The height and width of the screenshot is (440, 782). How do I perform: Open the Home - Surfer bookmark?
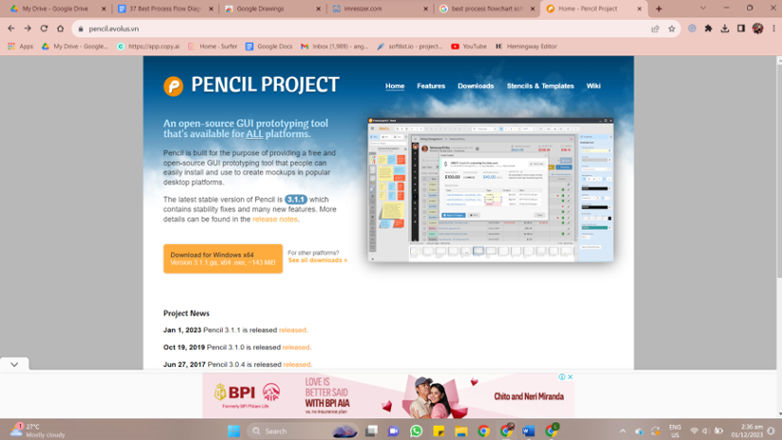[212, 46]
